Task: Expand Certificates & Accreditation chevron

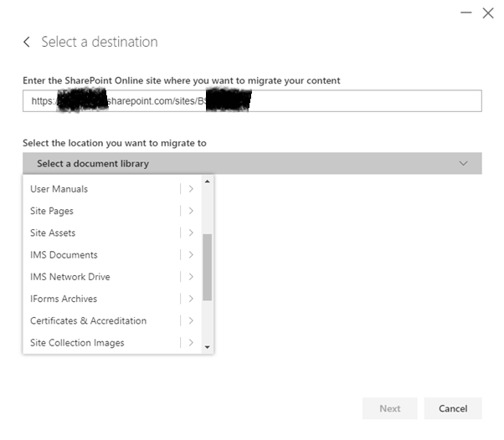Action: click(191, 320)
